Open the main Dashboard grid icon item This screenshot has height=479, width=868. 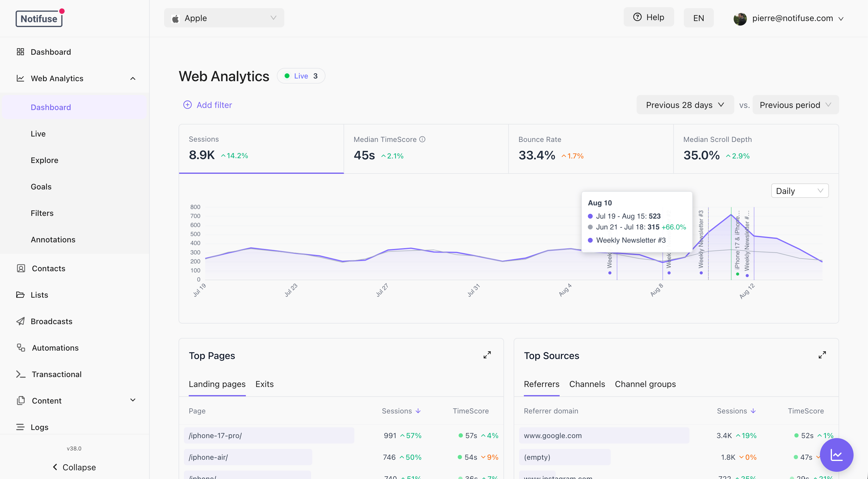click(x=20, y=52)
